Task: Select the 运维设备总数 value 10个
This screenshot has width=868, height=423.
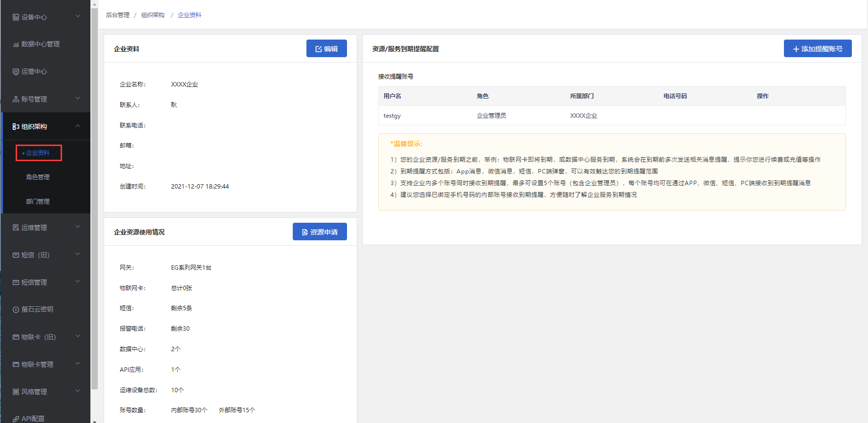Action: (177, 390)
